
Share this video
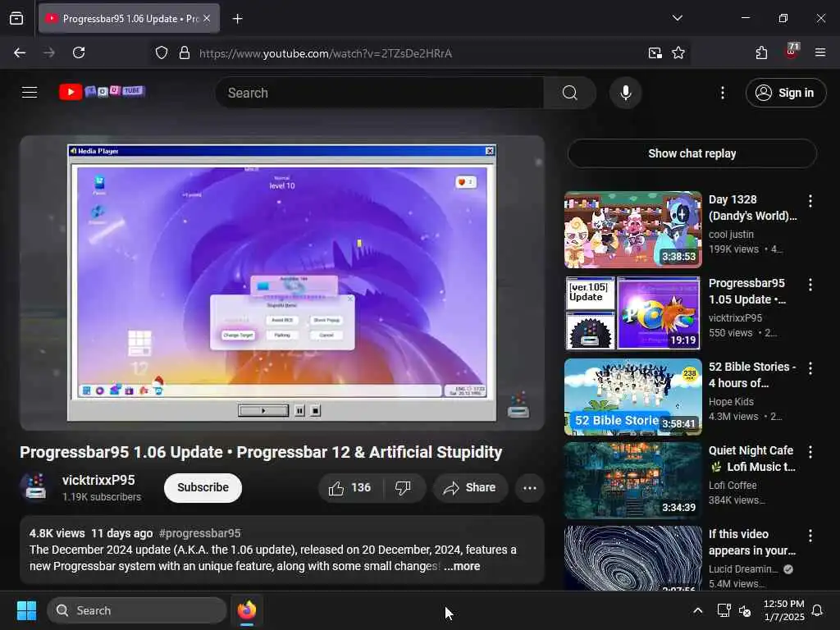[470, 487]
